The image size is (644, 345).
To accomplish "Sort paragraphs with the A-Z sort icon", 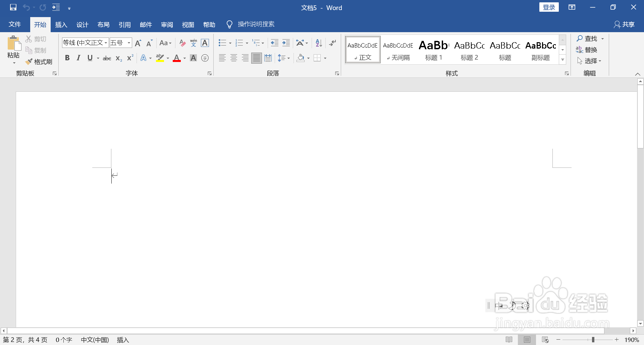I will click(x=319, y=43).
